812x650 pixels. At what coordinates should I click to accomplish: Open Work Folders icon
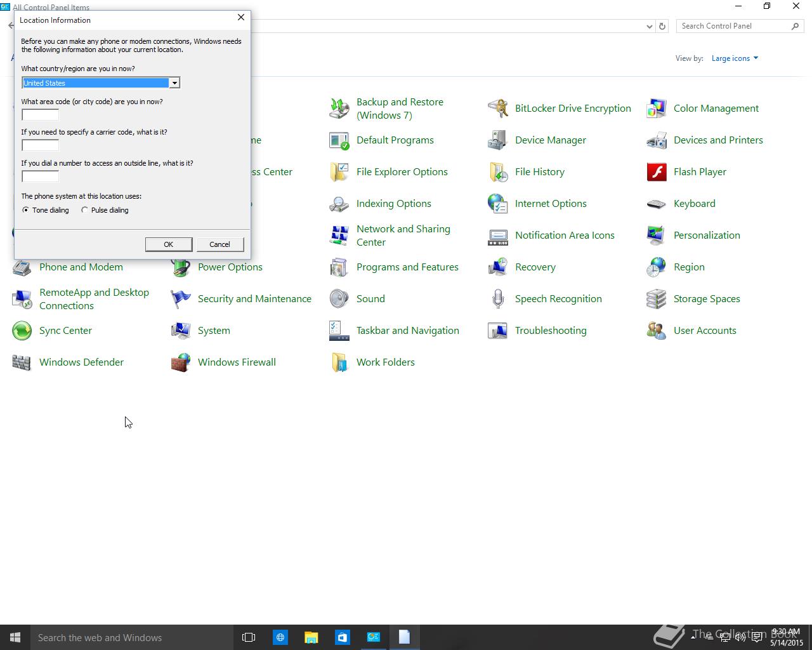tap(339, 362)
